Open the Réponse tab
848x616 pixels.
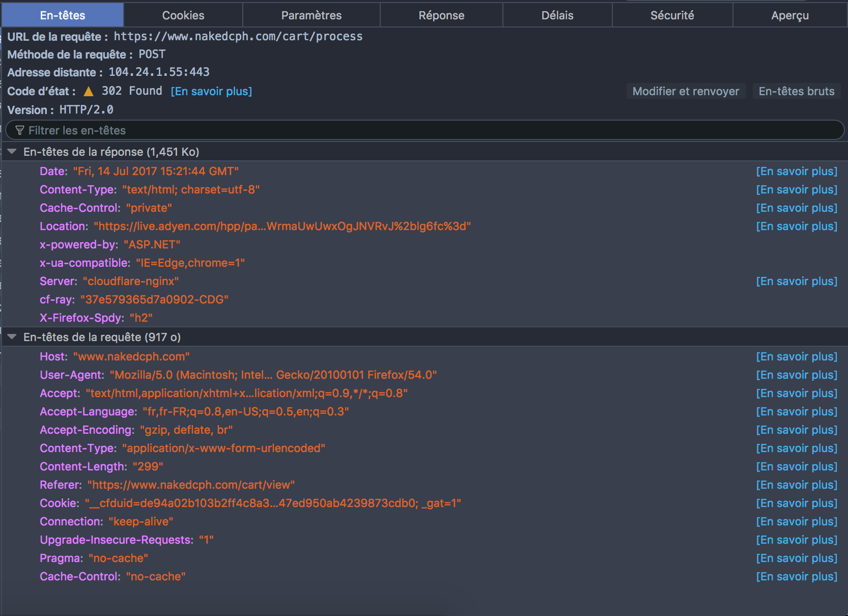click(441, 15)
